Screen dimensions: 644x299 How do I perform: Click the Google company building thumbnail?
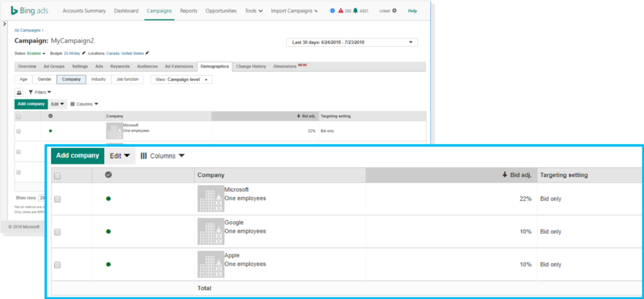211,232
